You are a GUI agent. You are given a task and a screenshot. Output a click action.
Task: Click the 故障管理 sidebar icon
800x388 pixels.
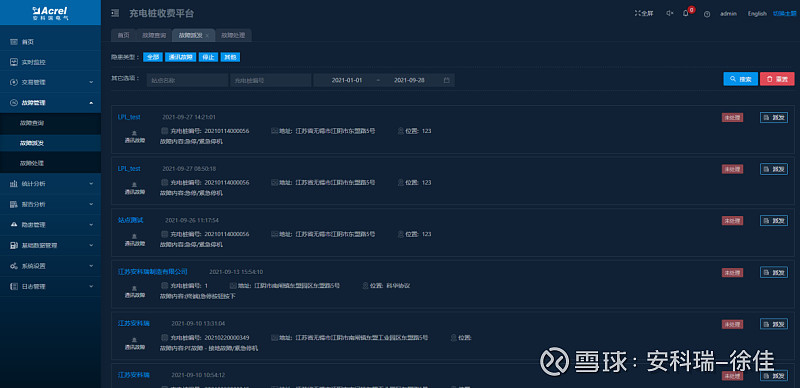click(14, 103)
